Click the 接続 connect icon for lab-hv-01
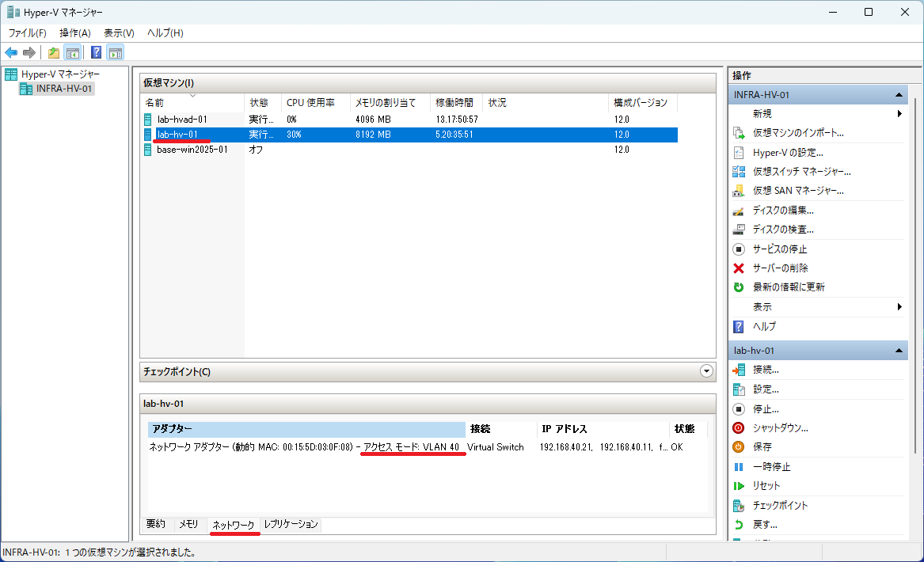Screen dimensions: 924x562 pyautogui.click(x=739, y=370)
